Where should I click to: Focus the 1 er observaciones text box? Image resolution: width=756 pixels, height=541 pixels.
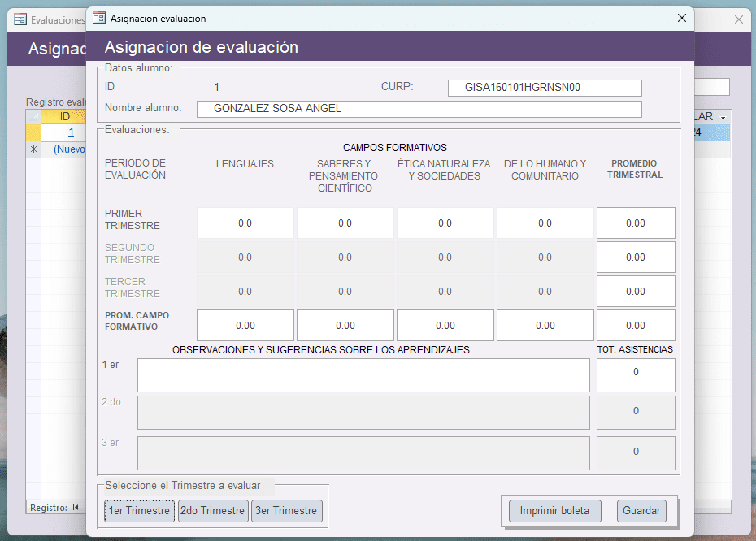coord(363,375)
